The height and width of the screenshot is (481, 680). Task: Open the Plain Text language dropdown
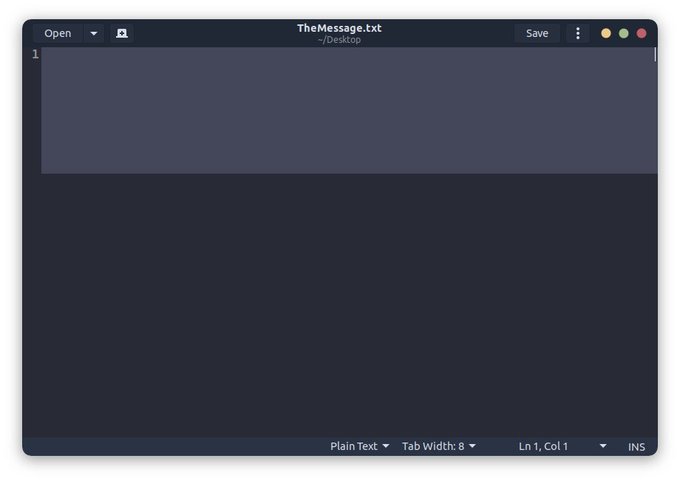360,446
